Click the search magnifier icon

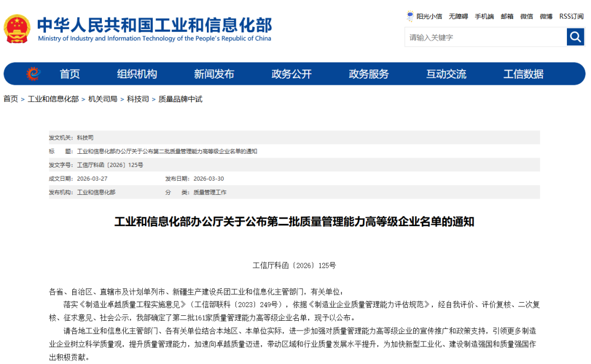[575, 37]
